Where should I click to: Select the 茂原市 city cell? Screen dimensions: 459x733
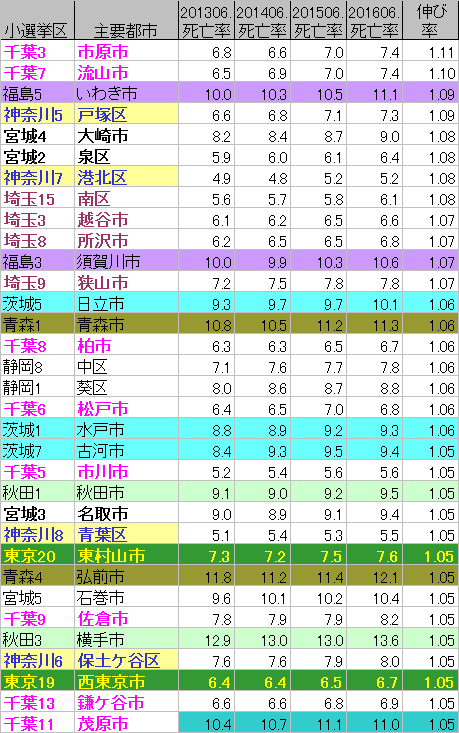[x=126, y=723]
